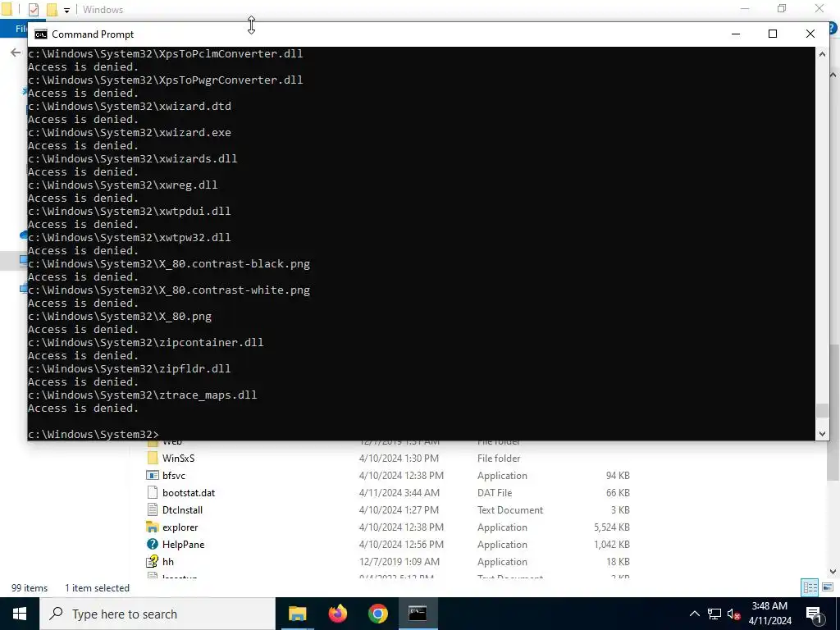The image size is (840, 630).
Task: Click the zipfldr.dll output line
Action: pyautogui.click(x=129, y=368)
